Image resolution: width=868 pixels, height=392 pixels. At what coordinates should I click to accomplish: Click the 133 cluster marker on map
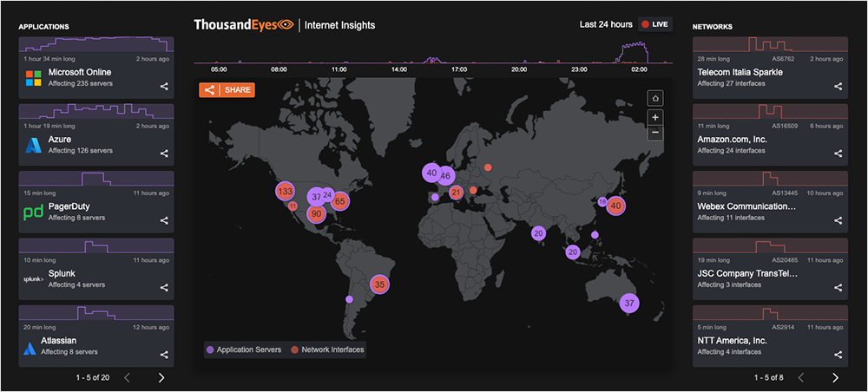click(x=284, y=191)
